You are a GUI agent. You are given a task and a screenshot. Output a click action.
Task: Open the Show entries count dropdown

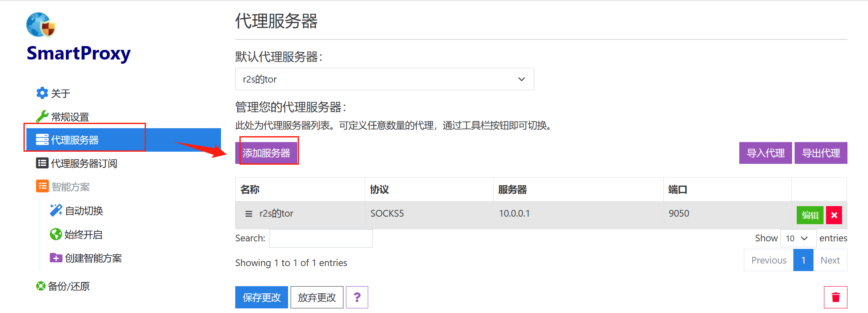tap(798, 238)
